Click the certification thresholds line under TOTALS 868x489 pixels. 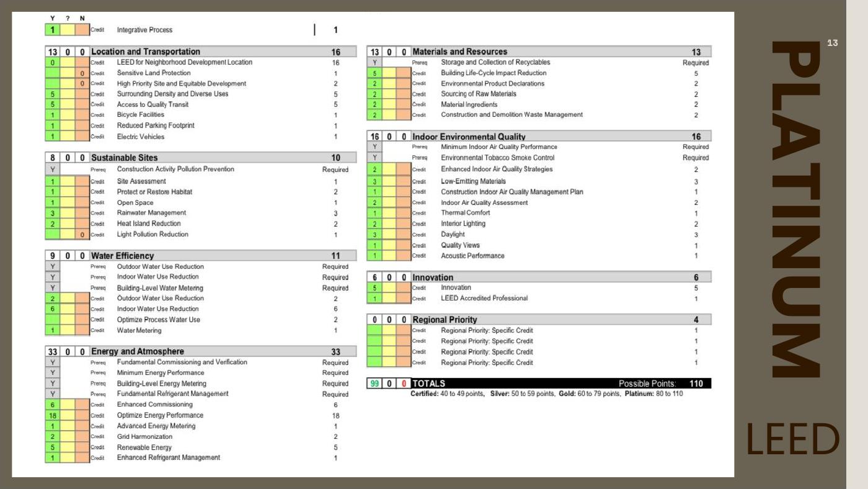click(x=547, y=394)
